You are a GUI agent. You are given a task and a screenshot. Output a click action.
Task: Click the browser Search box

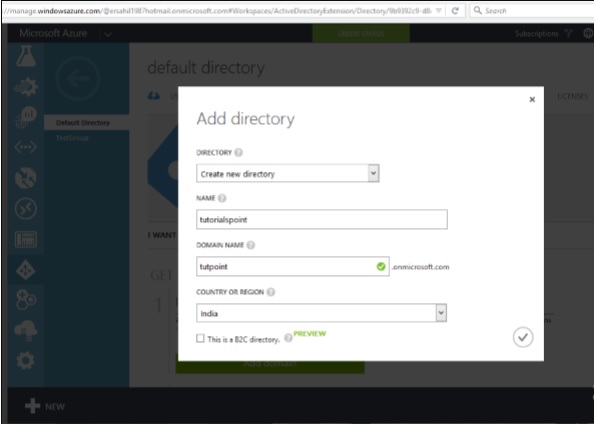point(532,11)
